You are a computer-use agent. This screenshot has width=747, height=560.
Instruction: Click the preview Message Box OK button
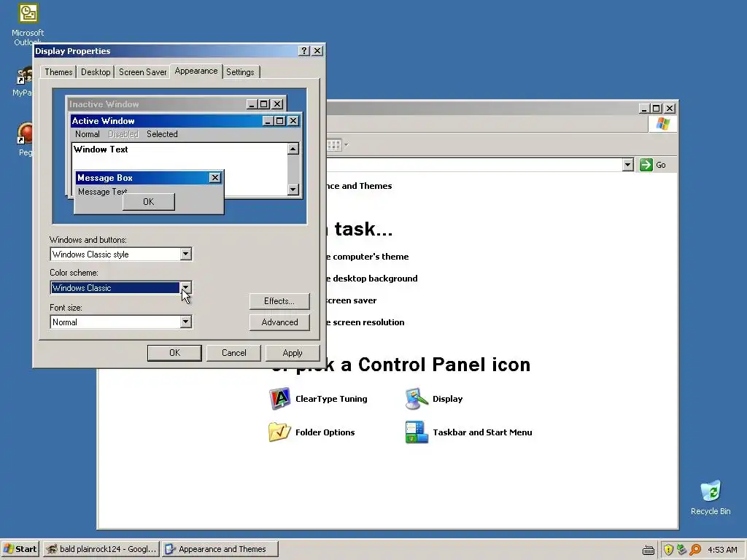click(x=149, y=202)
